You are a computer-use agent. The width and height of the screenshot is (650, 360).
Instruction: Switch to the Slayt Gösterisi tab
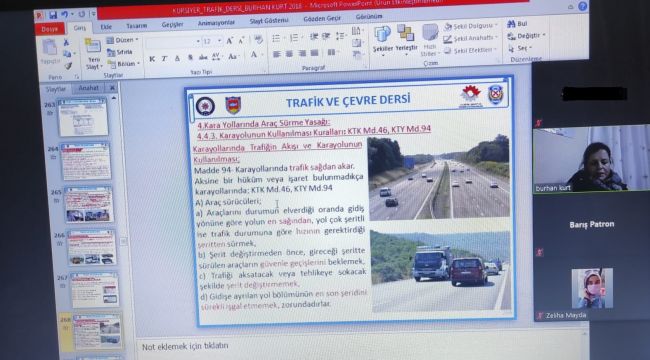[269, 20]
